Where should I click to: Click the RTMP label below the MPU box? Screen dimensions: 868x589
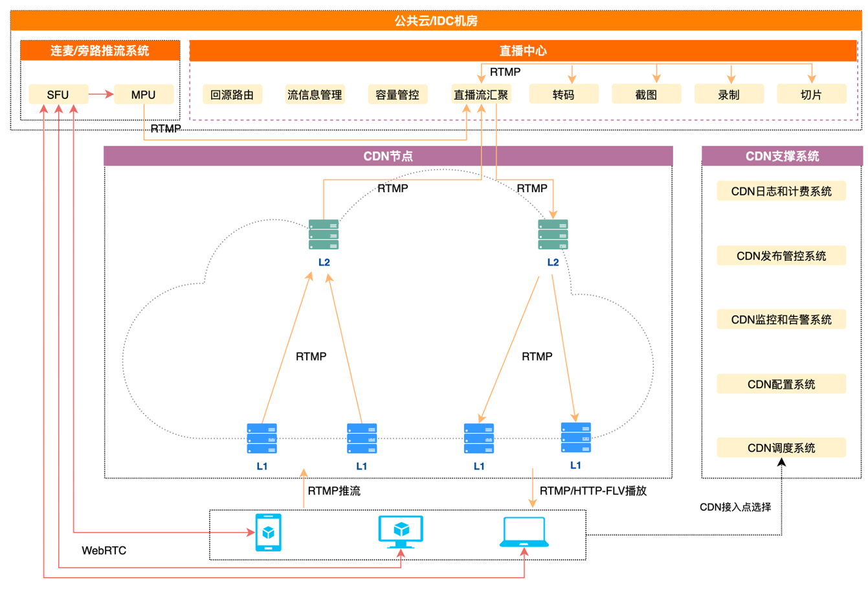[166, 129]
